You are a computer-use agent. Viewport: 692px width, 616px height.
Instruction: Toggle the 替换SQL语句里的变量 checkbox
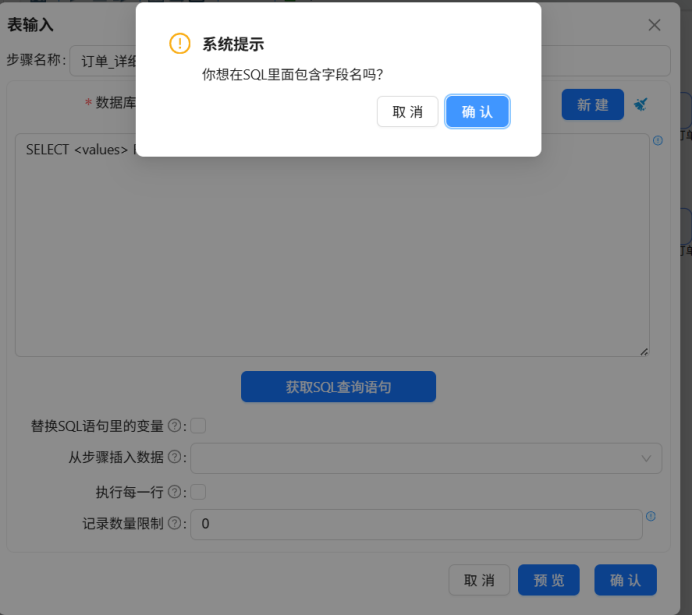(x=198, y=426)
